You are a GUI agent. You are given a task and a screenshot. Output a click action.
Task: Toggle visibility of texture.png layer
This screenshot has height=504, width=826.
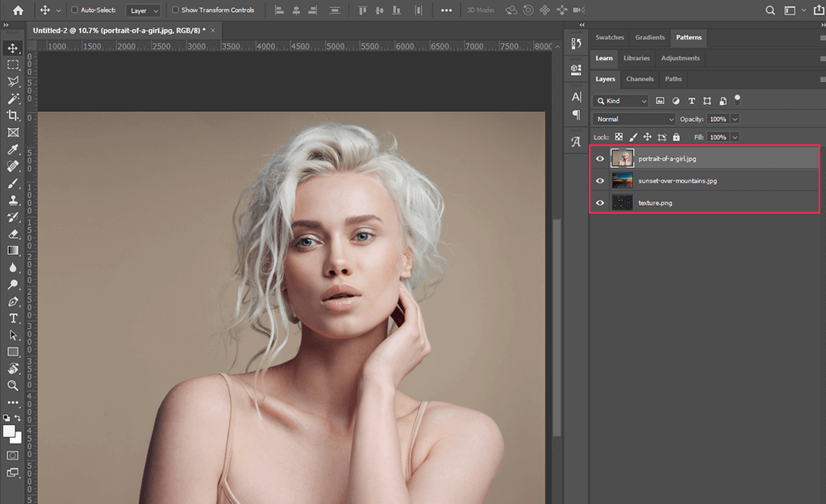(599, 202)
